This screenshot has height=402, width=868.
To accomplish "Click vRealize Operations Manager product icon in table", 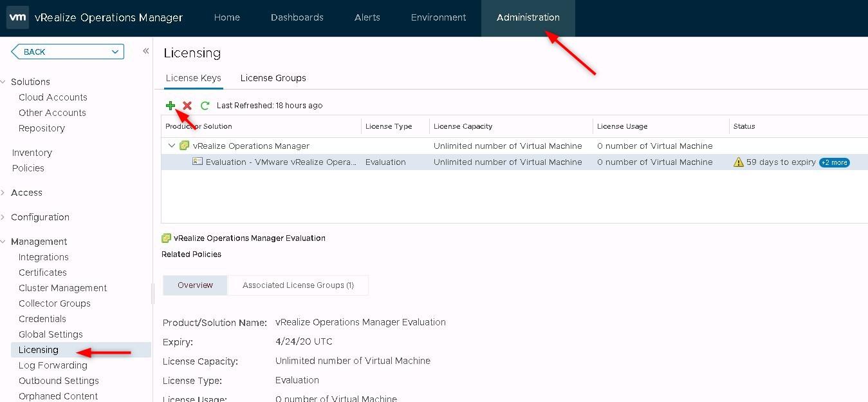I will coord(185,146).
